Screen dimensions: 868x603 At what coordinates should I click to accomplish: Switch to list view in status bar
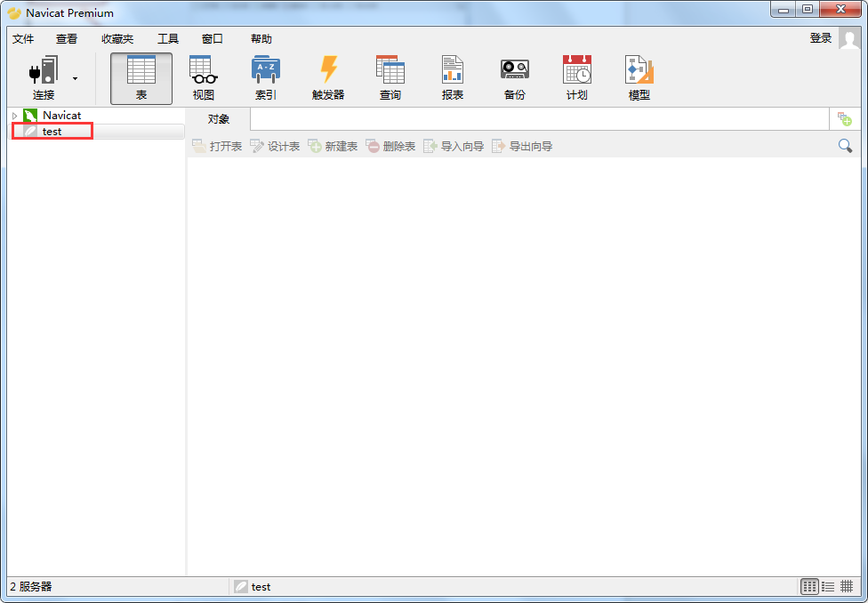click(x=828, y=586)
